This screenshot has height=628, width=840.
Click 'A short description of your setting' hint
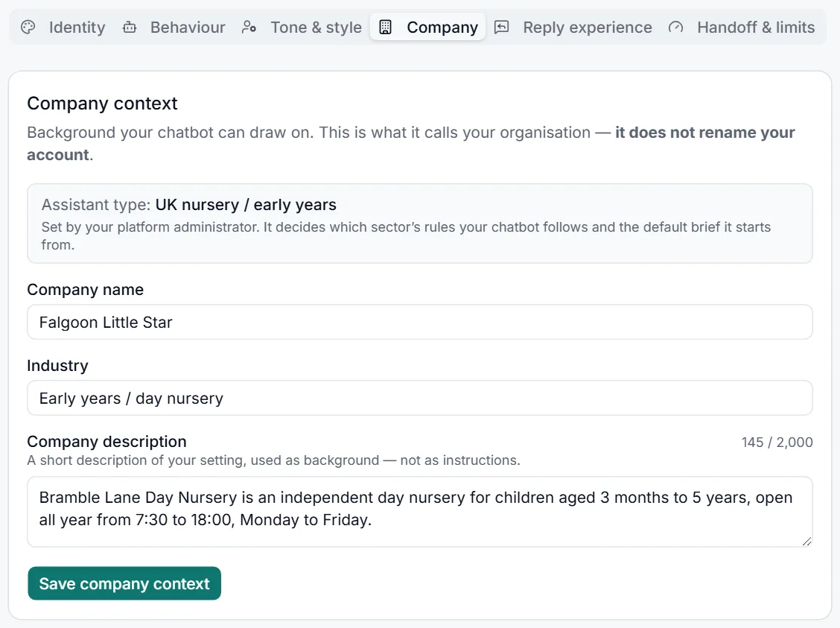coord(274,460)
